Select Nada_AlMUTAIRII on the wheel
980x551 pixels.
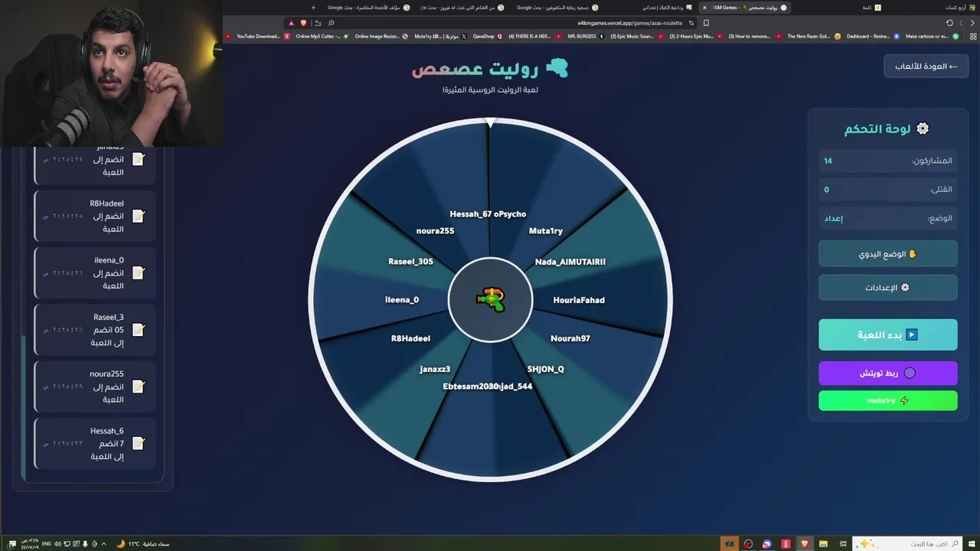click(570, 262)
